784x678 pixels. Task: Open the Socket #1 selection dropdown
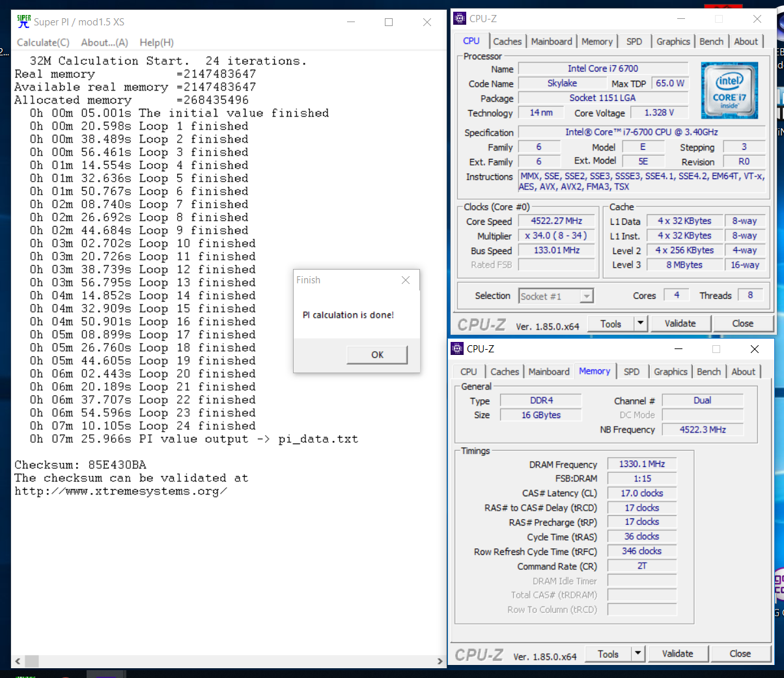[556, 296]
